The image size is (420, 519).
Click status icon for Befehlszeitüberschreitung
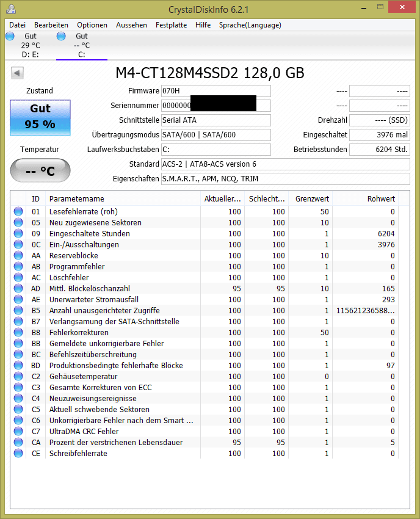pyautogui.click(x=18, y=354)
